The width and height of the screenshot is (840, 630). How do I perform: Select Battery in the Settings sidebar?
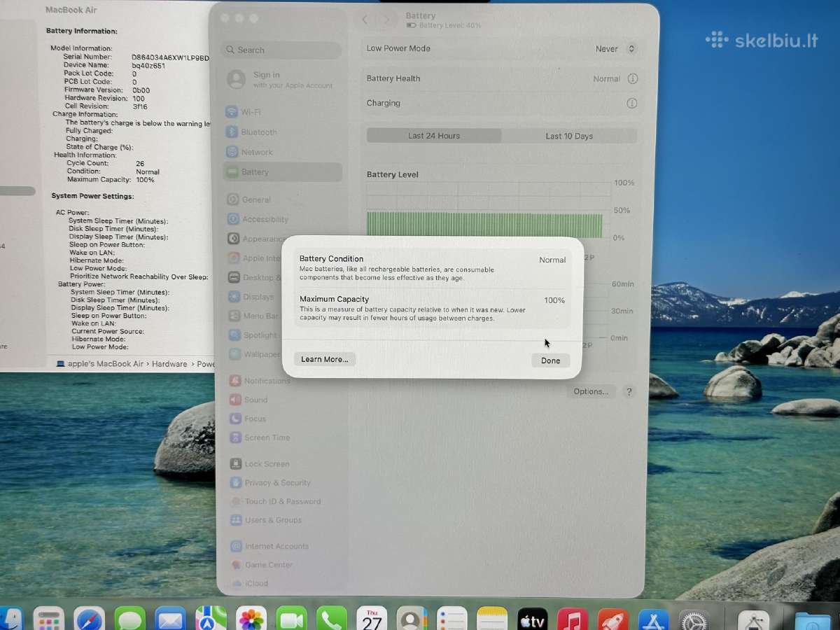[282, 172]
